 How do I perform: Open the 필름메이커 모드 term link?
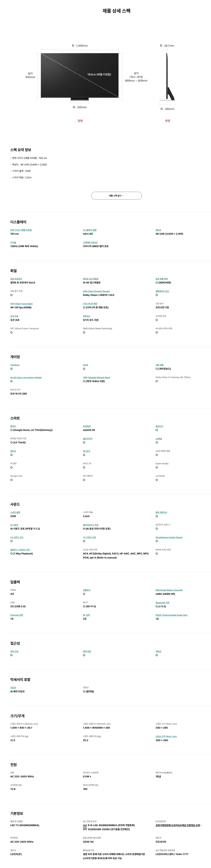point(162,291)
